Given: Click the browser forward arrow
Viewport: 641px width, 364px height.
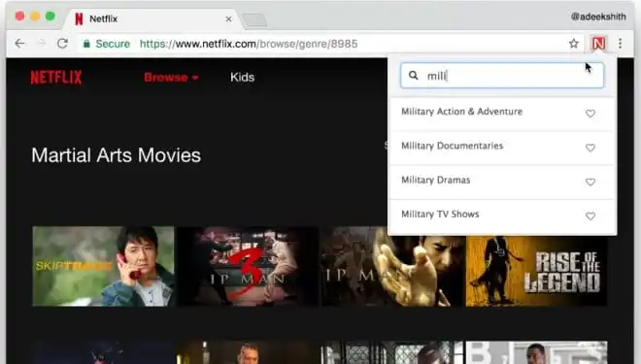Looking at the screenshot, I should (42, 44).
